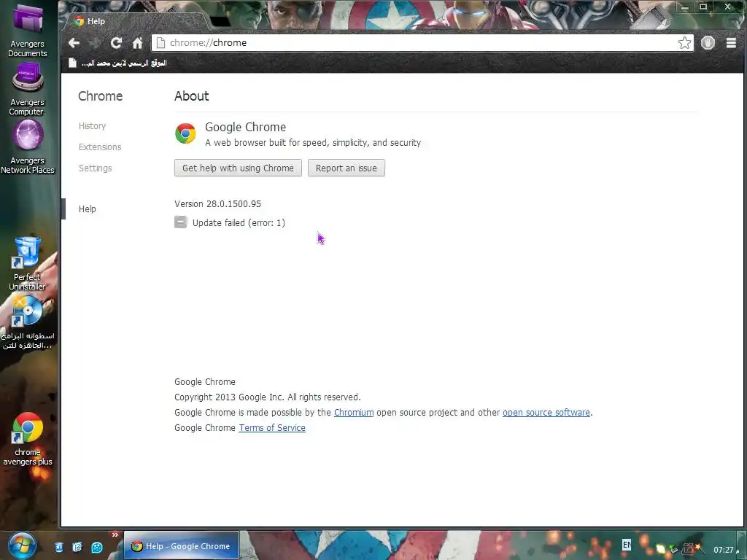Click the About heading
Screen dimensions: 747x560
click(192, 96)
